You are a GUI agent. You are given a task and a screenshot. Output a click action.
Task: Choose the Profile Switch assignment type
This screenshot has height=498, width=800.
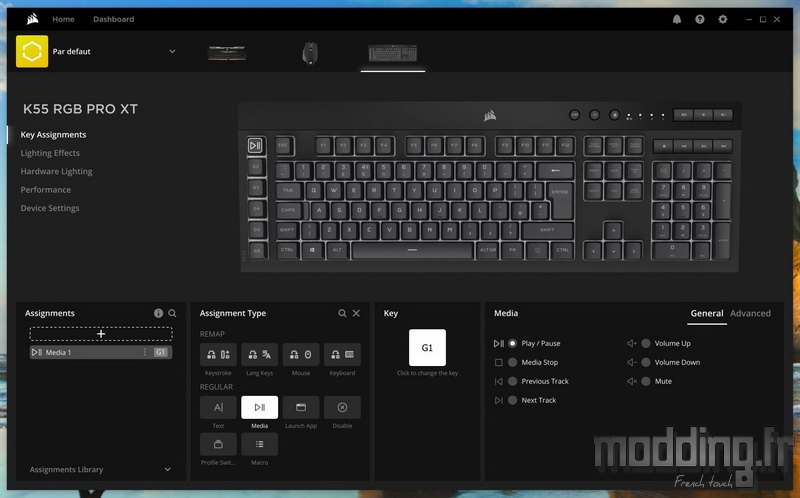(218, 444)
